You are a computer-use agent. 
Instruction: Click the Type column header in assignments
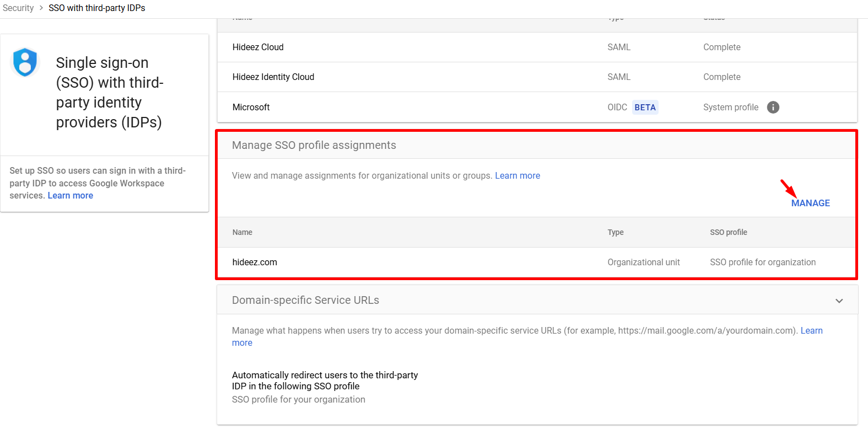point(616,233)
